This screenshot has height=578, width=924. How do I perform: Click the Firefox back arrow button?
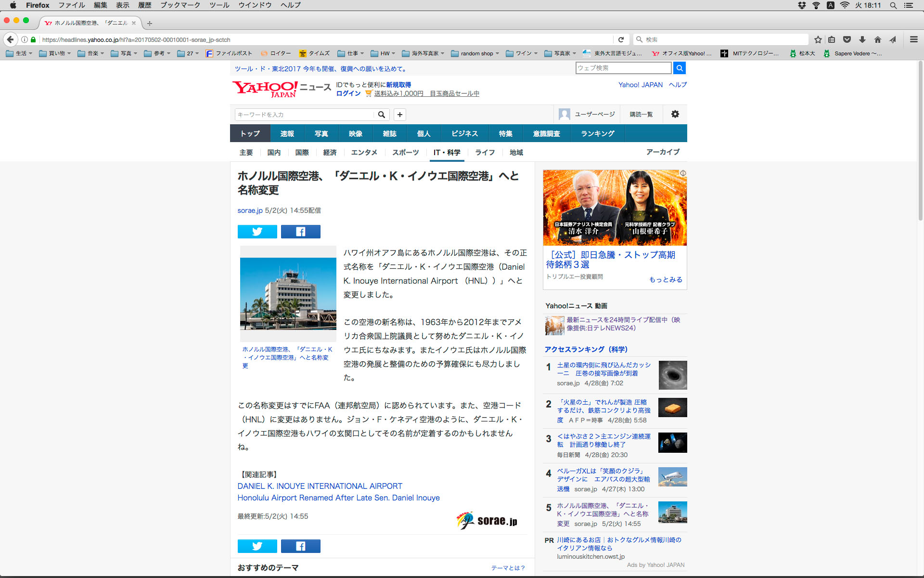pos(10,39)
